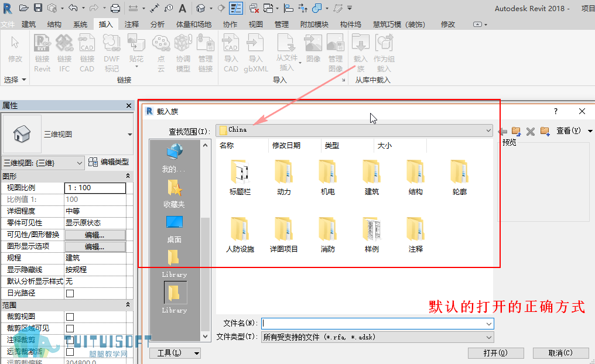Open the file type (文件类型) dropdown
This screenshot has height=364, width=595.
[x=378, y=337]
